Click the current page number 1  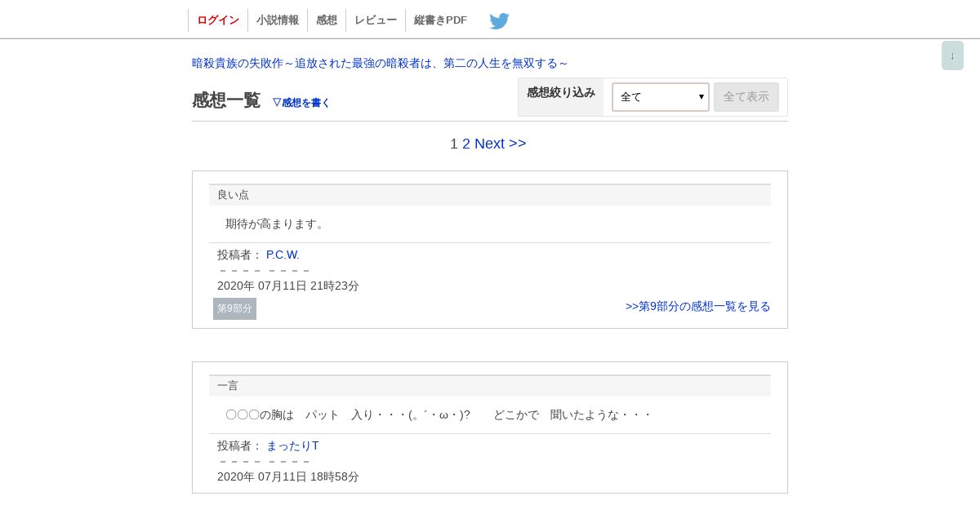click(x=454, y=144)
